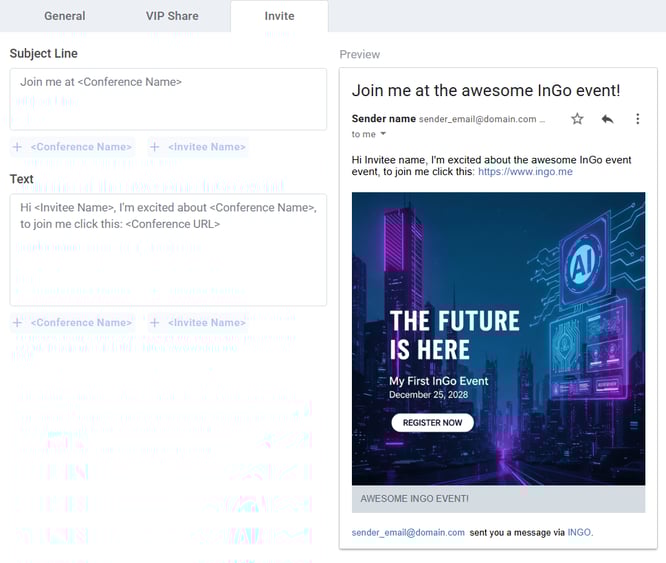Star the preview email
This screenshot has width=666, height=563.
(577, 119)
